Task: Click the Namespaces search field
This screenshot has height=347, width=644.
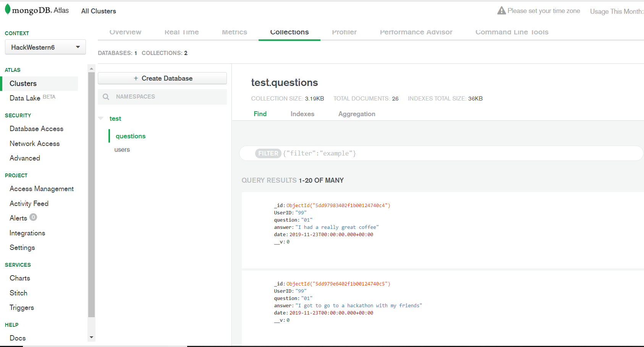Action: coord(162,97)
